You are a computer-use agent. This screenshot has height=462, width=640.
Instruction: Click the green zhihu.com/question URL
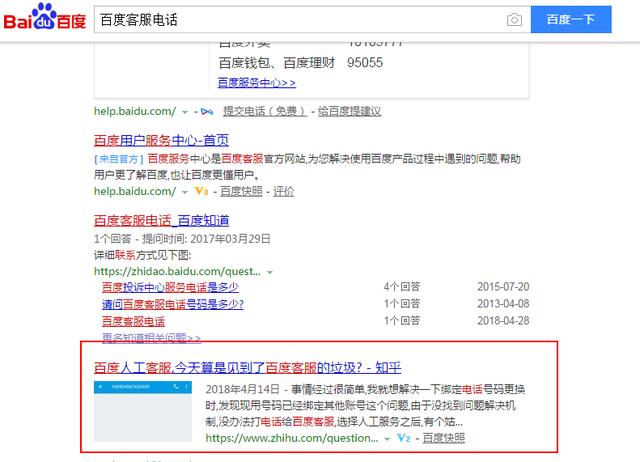(x=292, y=438)
